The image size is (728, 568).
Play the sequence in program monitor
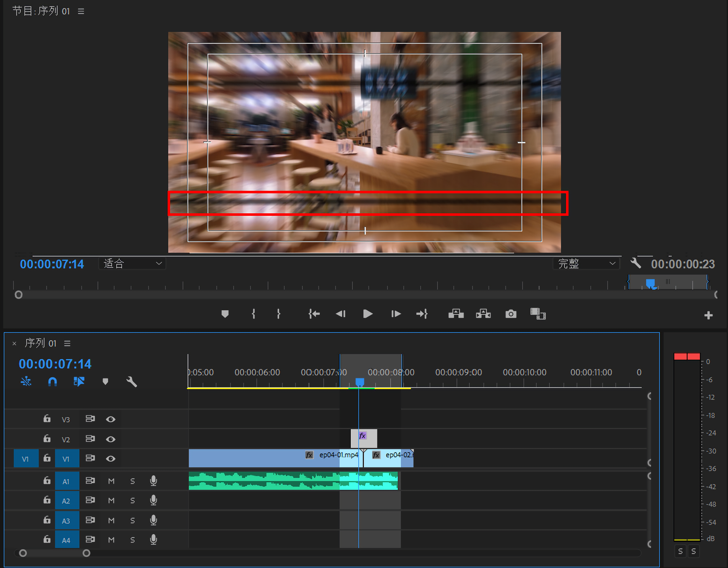[368, 314]
